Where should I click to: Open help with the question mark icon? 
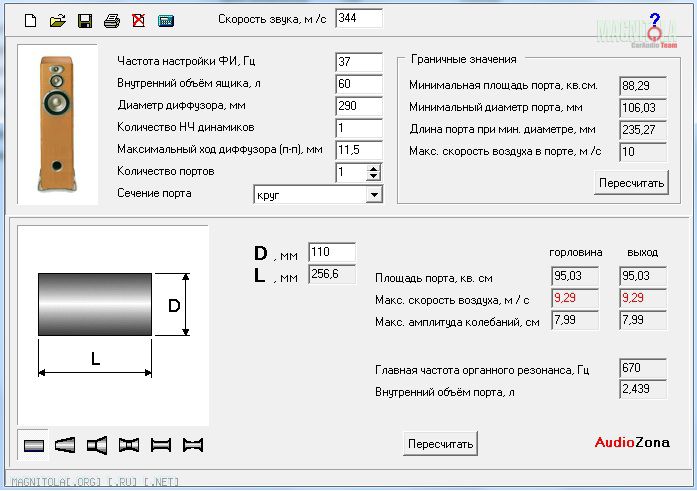pyautogui.click(x=654, y=21)
